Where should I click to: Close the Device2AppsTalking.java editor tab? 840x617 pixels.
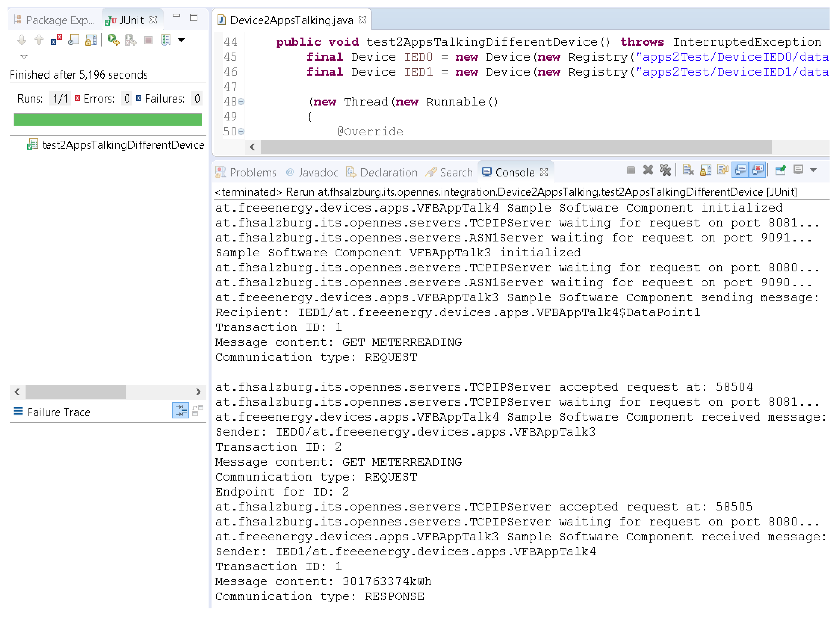pyautogui.click(x=362, y=20)
